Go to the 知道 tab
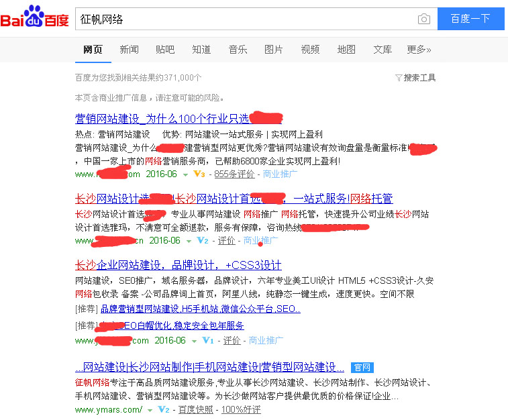Image resolution: width=508 pixels, height=420 pixels. pos(201,50)
